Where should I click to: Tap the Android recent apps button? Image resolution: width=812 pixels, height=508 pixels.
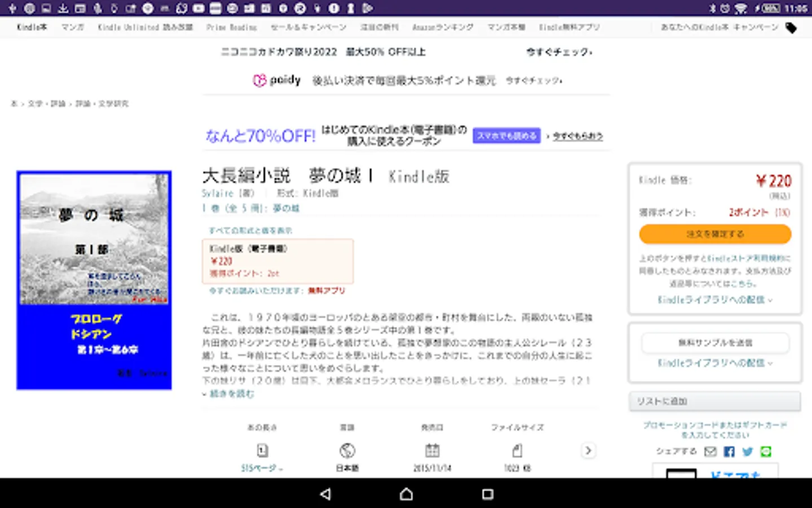coord(488,494)
